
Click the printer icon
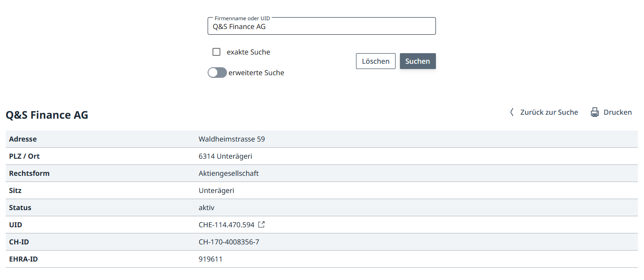pos(595,112)
